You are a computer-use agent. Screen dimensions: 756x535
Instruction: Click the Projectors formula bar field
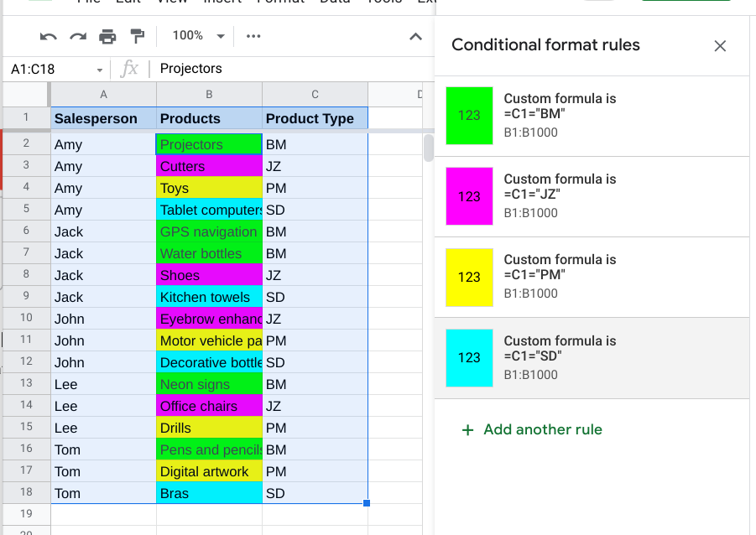pos(292,69)
